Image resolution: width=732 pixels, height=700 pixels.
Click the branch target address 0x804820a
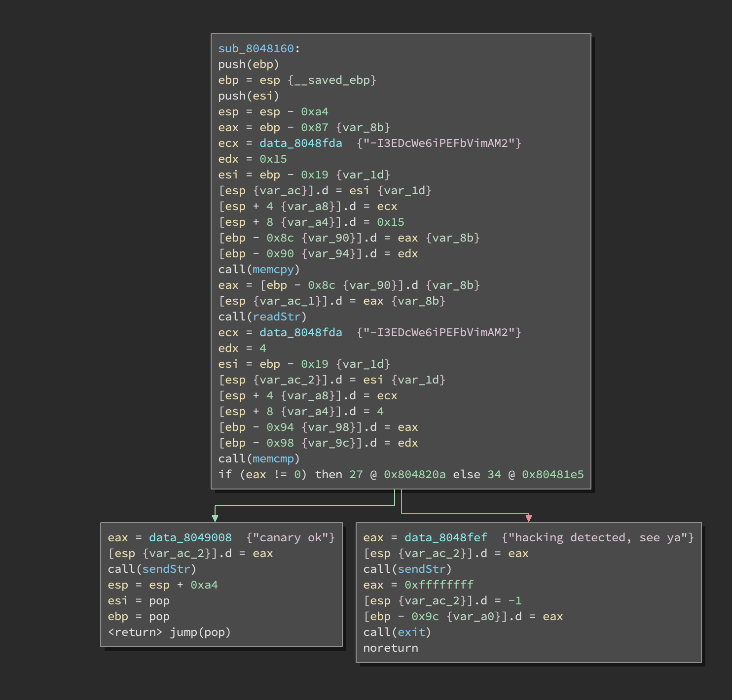[x=414, y=475]
